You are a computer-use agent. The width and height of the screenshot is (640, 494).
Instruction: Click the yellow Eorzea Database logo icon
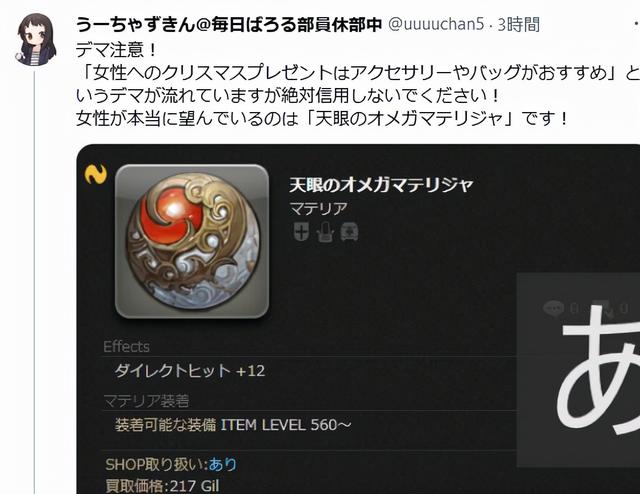coord(96,174)
